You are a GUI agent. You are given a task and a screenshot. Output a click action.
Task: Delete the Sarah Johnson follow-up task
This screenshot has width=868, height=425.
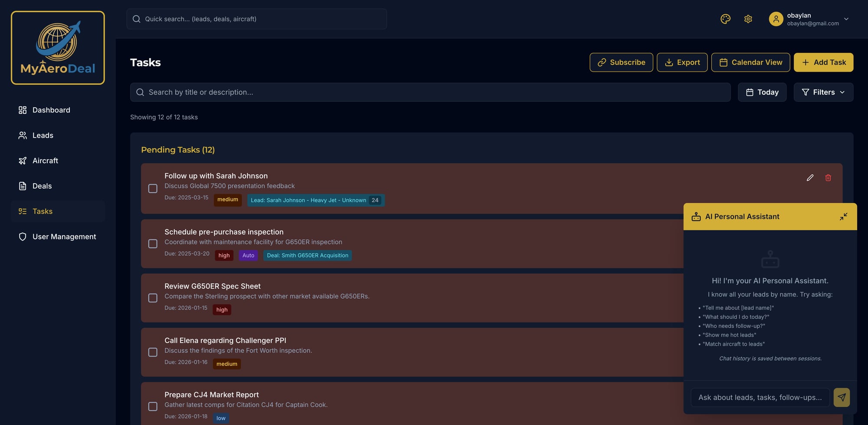click(828, 178)
